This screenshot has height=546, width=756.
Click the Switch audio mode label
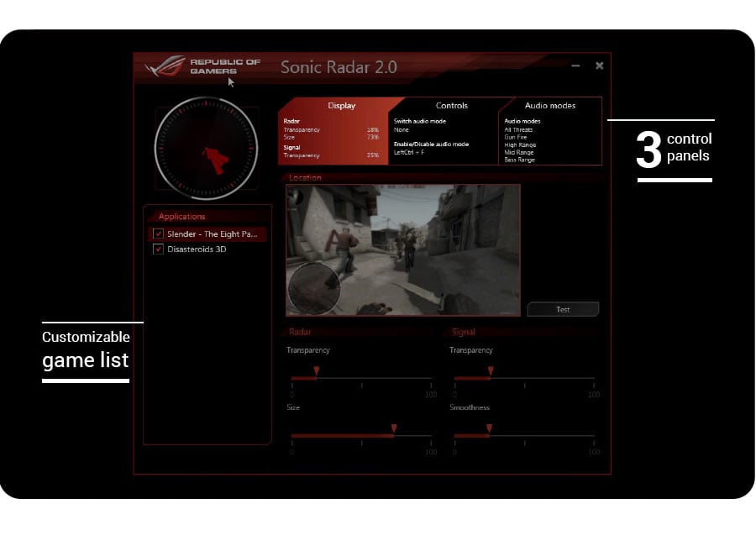tap(419, 121)
